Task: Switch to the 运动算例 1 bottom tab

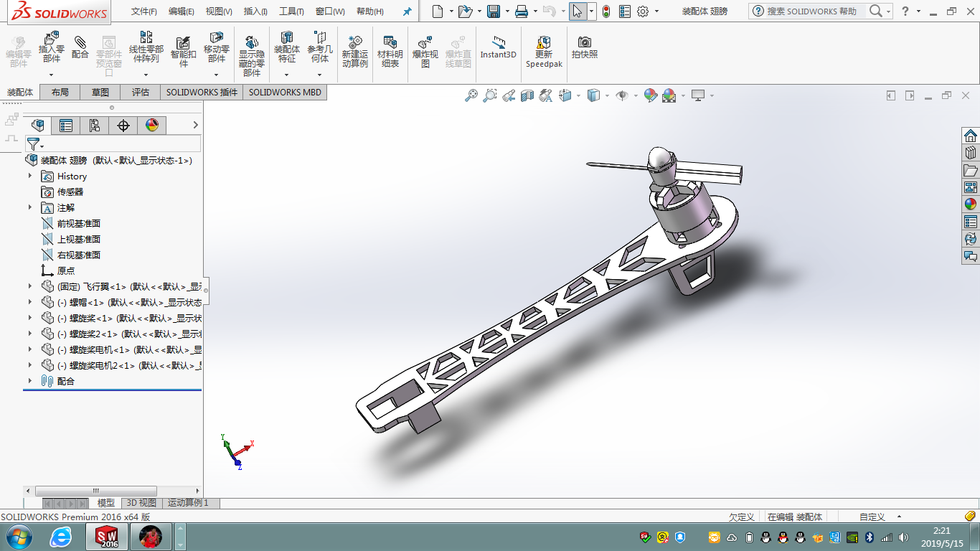Action: tap(189, 503)
